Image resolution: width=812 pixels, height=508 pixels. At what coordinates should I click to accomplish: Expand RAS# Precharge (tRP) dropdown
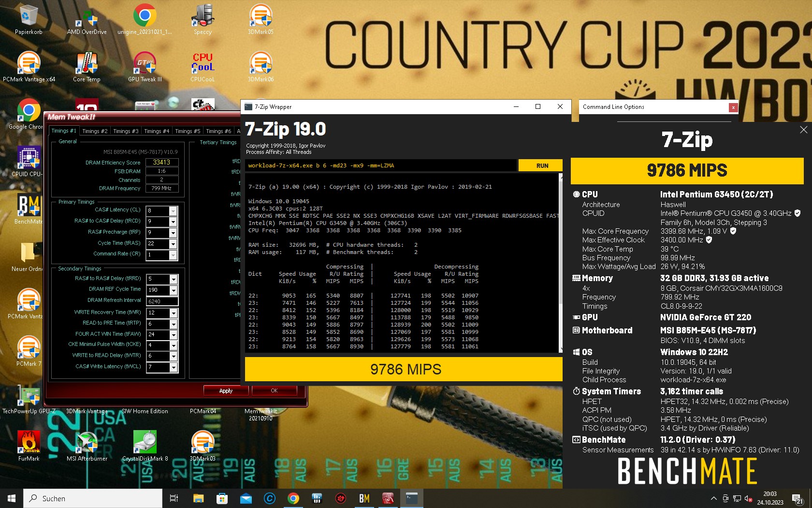173,233
